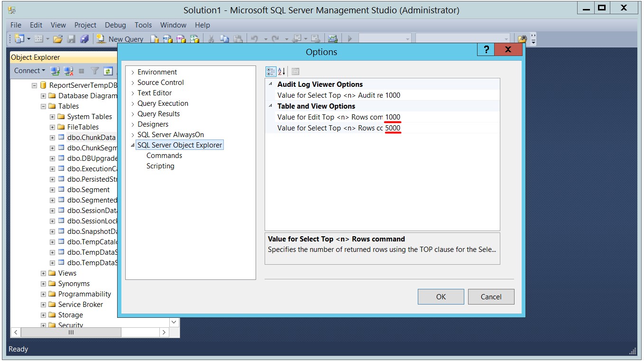Screen dimensions: 644x361
Task: Click the Copy toolbar icon
Action: pos(224,39)
